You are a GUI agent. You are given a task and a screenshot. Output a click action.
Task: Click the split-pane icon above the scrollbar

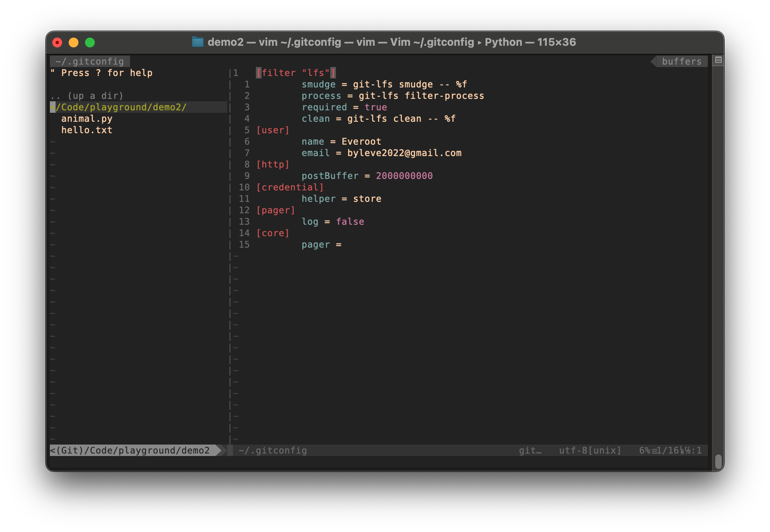(718, 60)
